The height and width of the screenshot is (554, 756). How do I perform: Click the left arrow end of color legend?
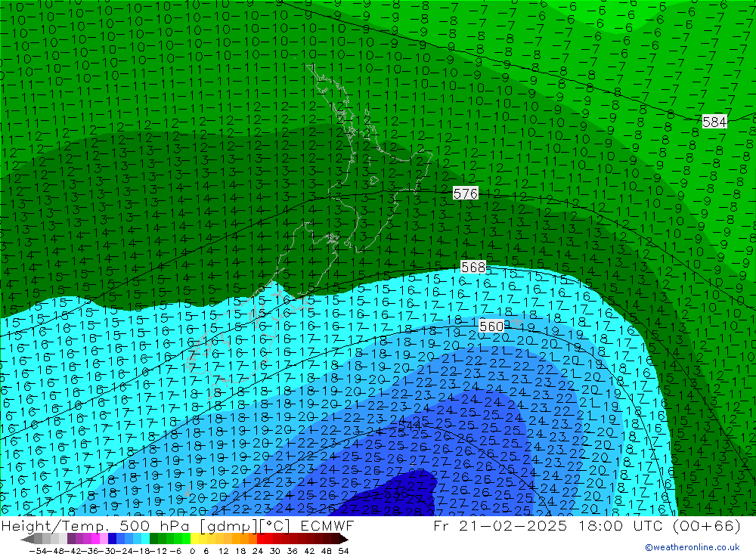pyautogui.click(x=27, y=539)
